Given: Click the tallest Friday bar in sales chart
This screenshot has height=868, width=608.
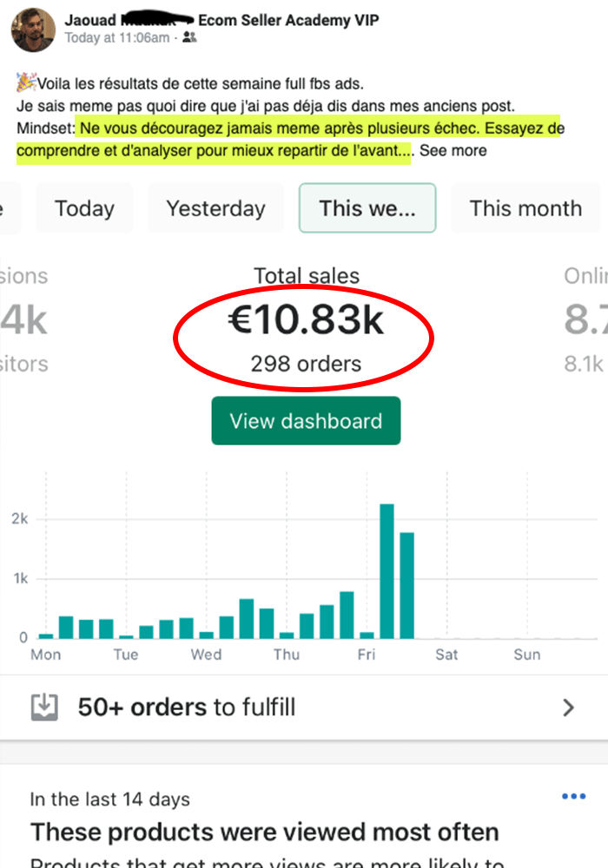Looking at the screenshot, I should (x=387, y=570).
